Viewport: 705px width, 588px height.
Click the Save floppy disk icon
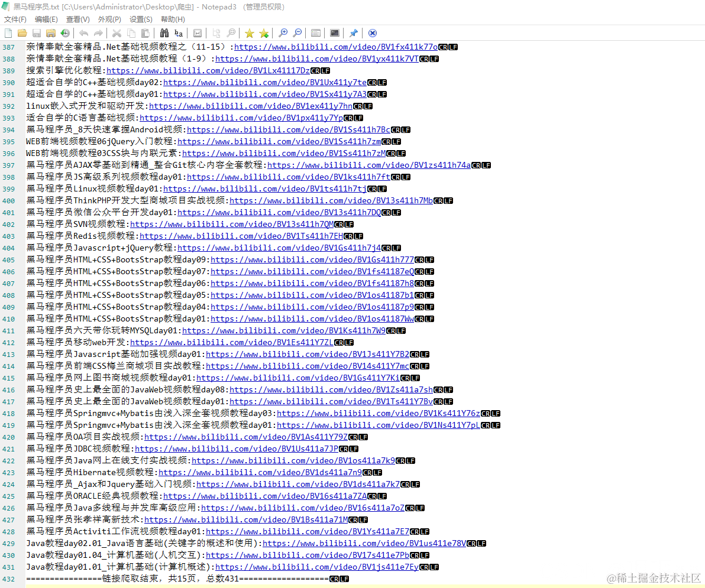click(x=37, y=33)
